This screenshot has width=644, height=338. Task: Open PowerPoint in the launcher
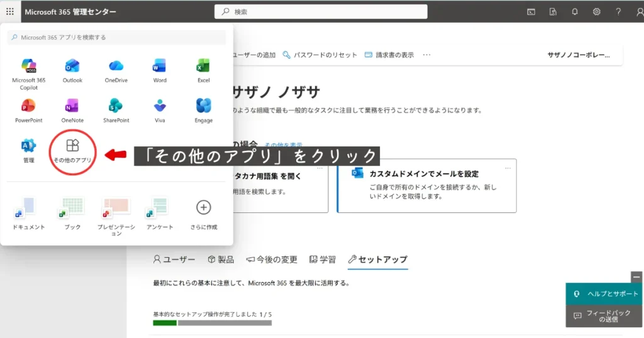(28, 106)
